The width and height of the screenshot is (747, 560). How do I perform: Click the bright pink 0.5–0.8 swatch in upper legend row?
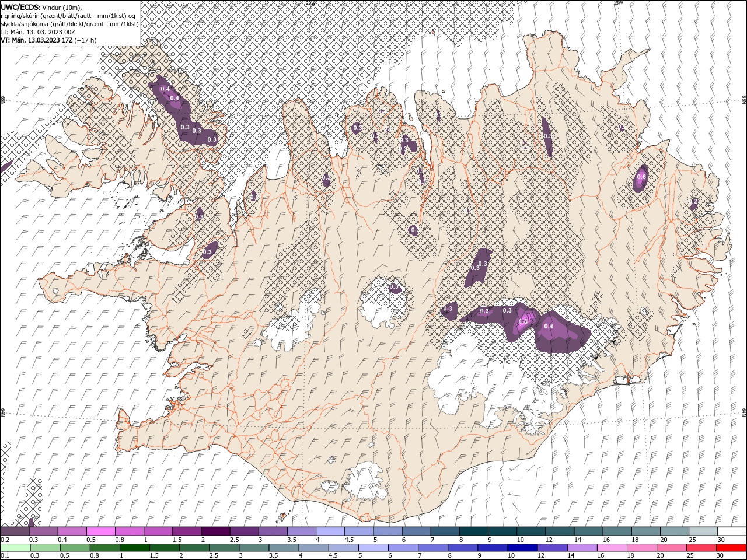pyautogui.click(x=101, y=531)
